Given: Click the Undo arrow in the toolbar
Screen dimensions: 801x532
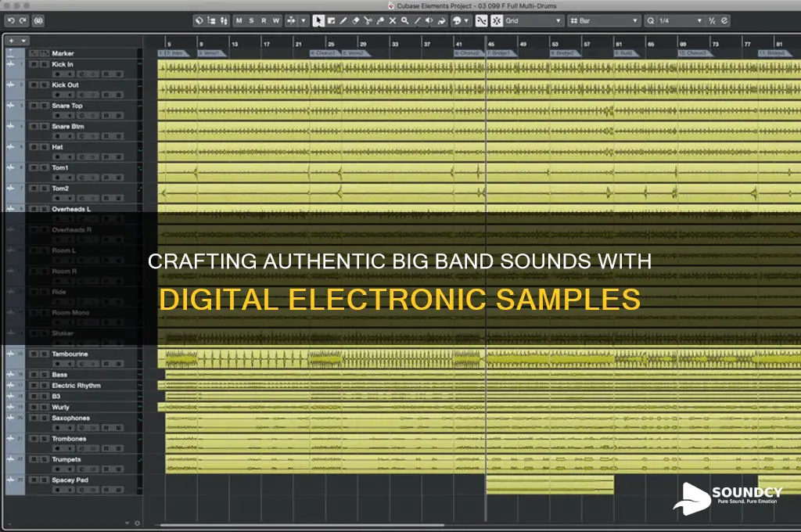Looking at the screenshot, I should click(11, 20).
